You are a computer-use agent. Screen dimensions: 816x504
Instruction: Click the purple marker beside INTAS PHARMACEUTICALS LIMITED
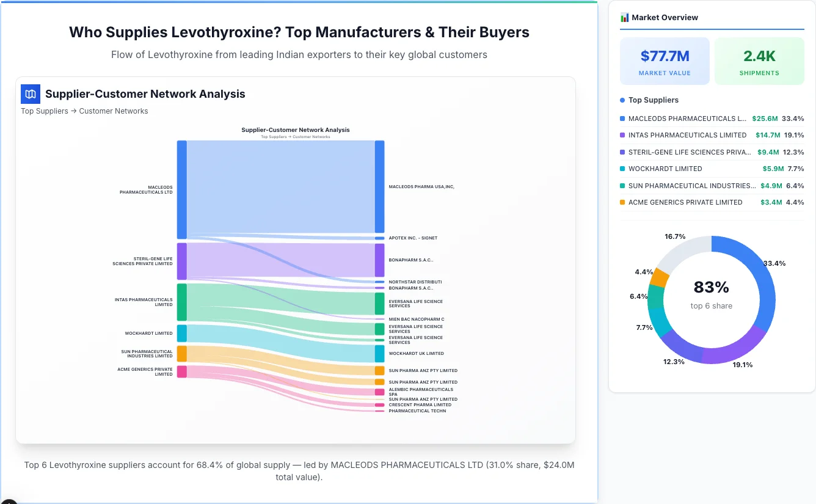(621, 135)
